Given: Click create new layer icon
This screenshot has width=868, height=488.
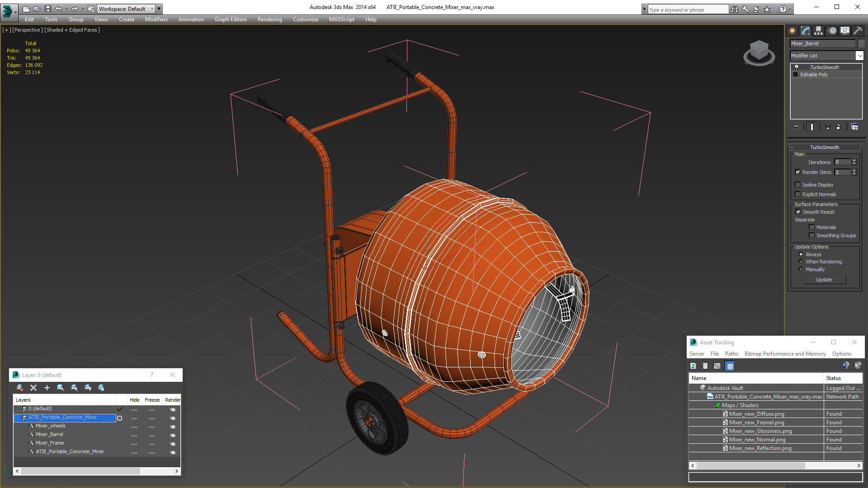Looking at the screenshot, I should click(x=20, y=388).
